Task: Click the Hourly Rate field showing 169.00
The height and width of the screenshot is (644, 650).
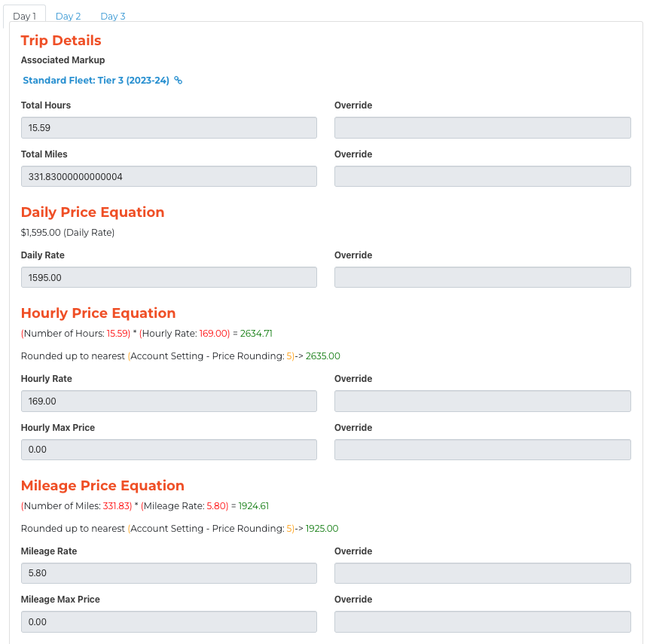Action: pos(169,401)
